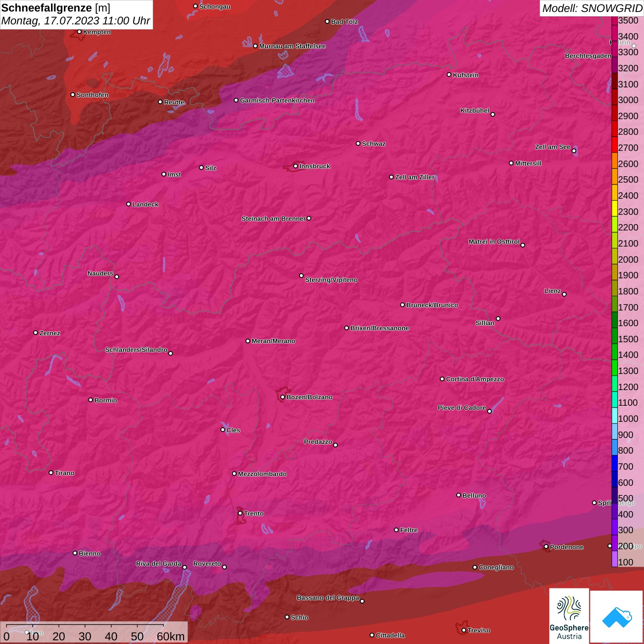Click the Bormio location dot
The height and width of the screenshot is (644, 644).
[x=91, y=400]
